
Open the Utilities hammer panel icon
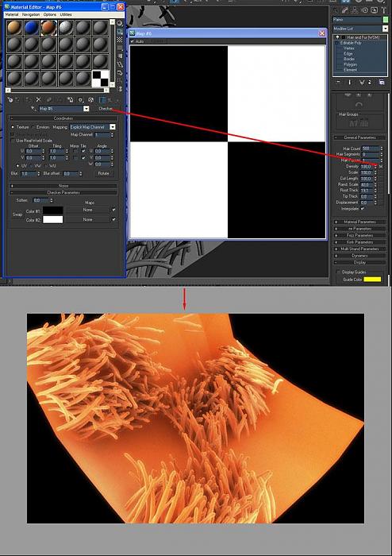pyautogui.click(x=384, y=10)
